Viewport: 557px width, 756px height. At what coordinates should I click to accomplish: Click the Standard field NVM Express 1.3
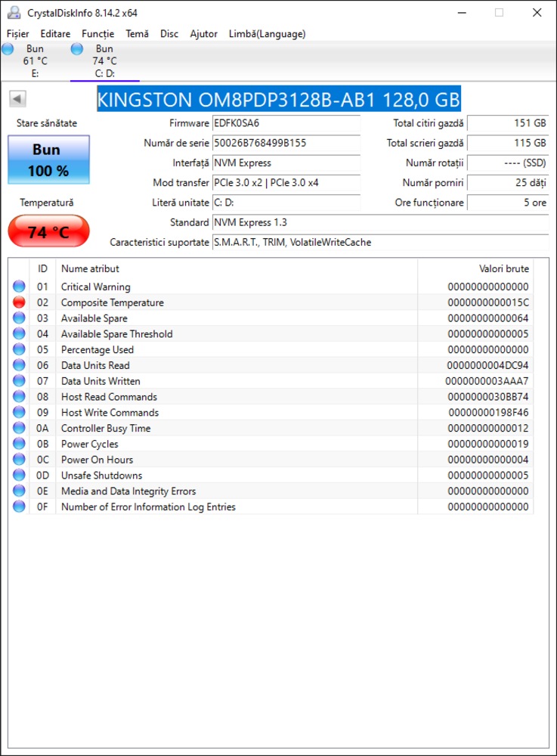coord(381,222)
